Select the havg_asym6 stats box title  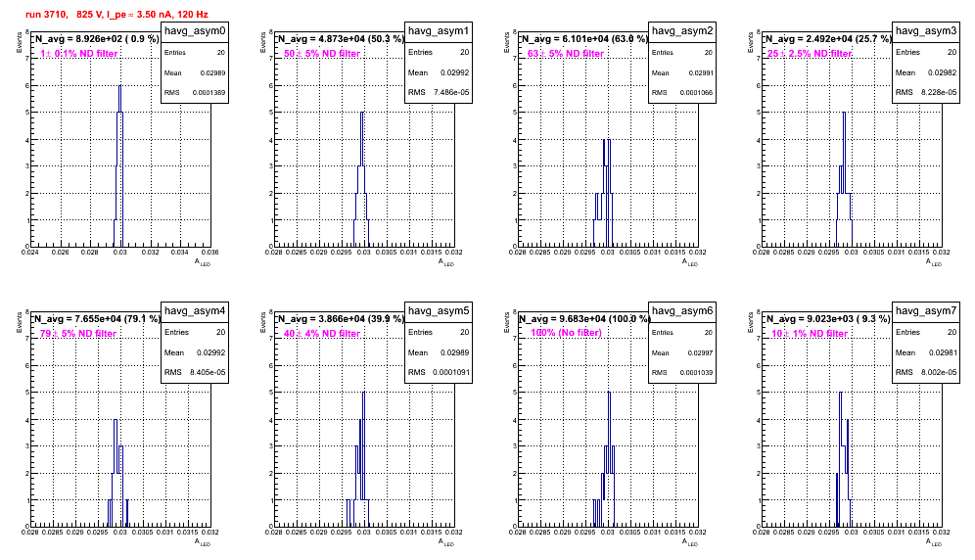tap(682, 311)
